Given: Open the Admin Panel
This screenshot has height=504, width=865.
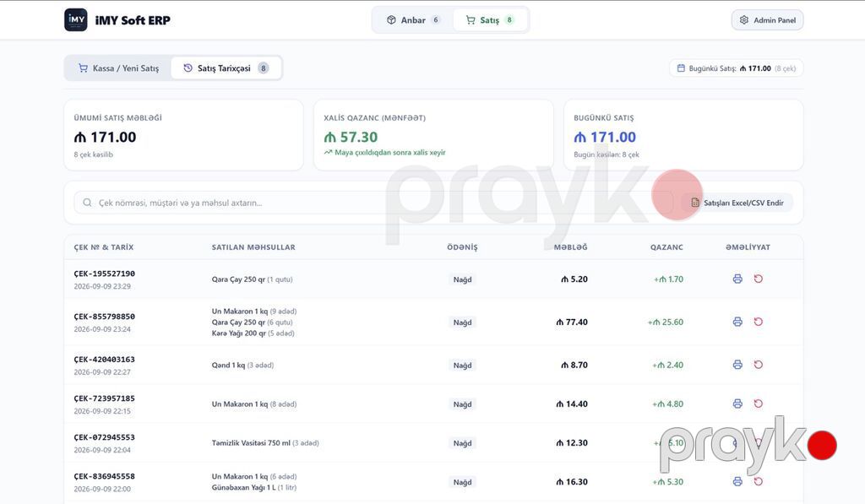Looking at the screenshot, I should (x=767, y=20).
